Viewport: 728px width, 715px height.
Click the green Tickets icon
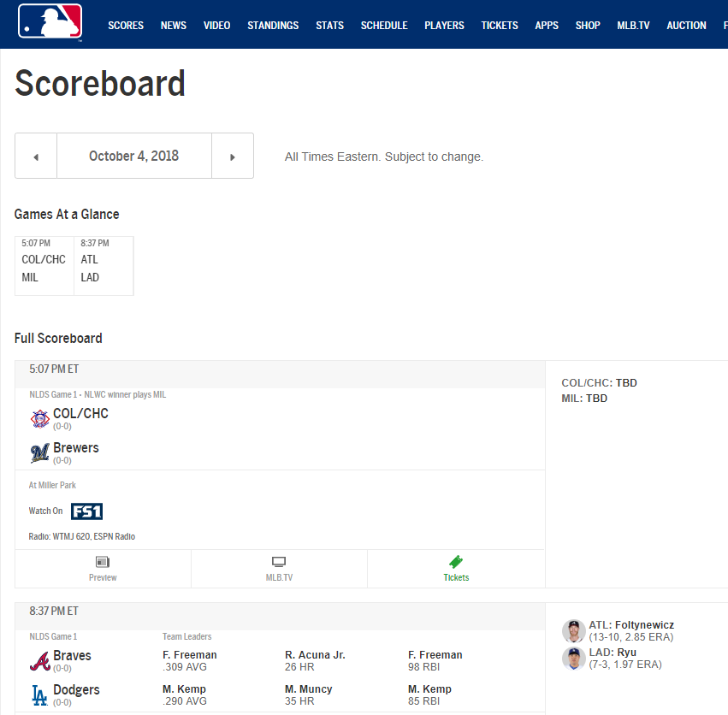(456, 562)
